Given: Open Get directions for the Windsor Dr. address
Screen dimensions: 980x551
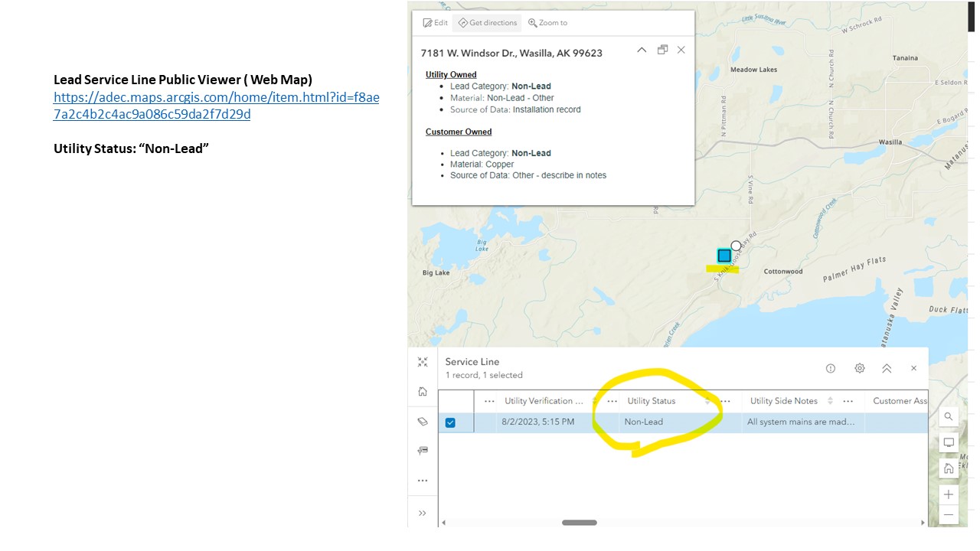Looking at the screenshot, I should click(x=487, y=22).
